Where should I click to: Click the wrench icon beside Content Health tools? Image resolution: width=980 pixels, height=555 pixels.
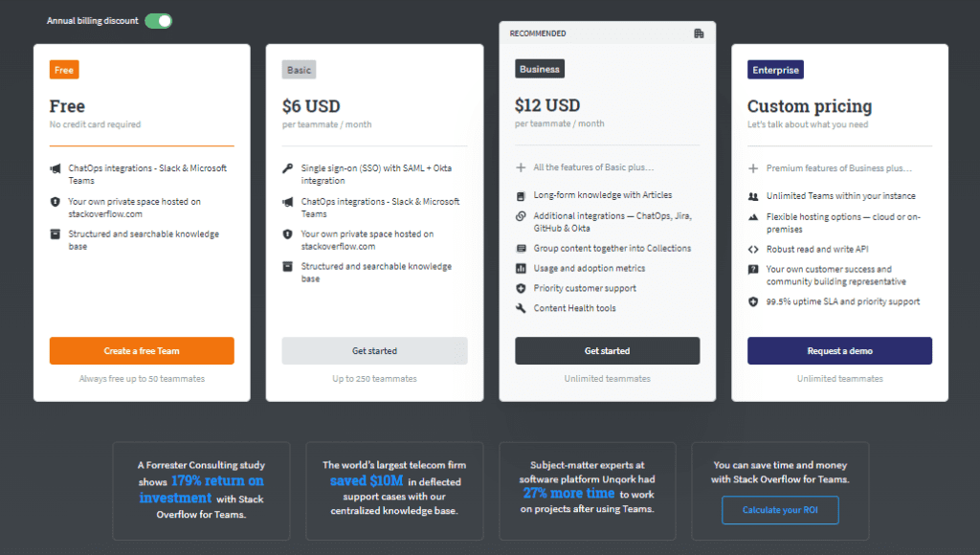tap(521, 308)
